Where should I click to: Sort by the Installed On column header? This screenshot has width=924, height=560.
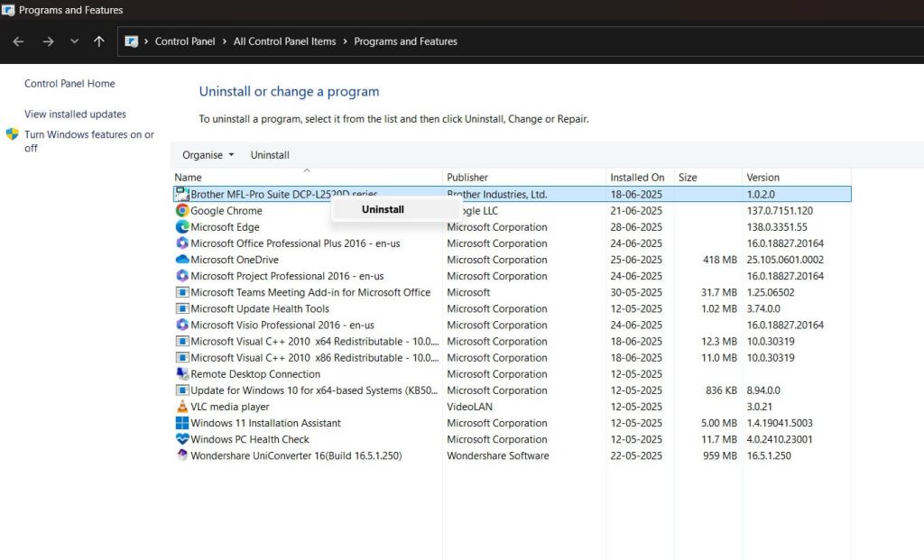click(x=640, y=178)
